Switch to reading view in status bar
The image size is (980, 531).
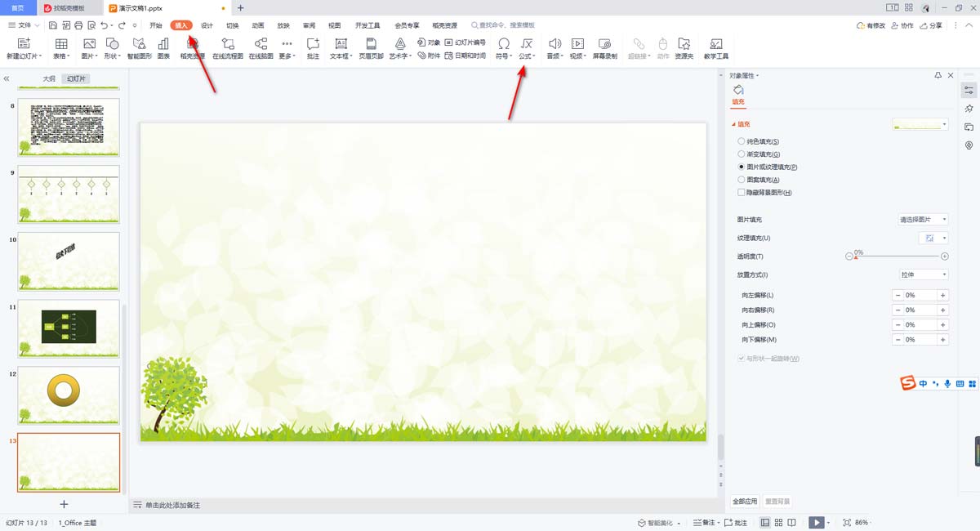click(x=793, y=522)
